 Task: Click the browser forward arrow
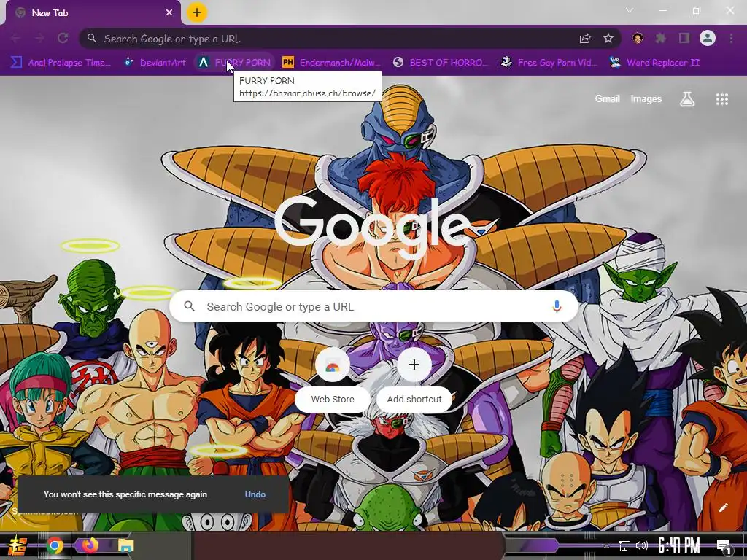click(x=39, y=39)
